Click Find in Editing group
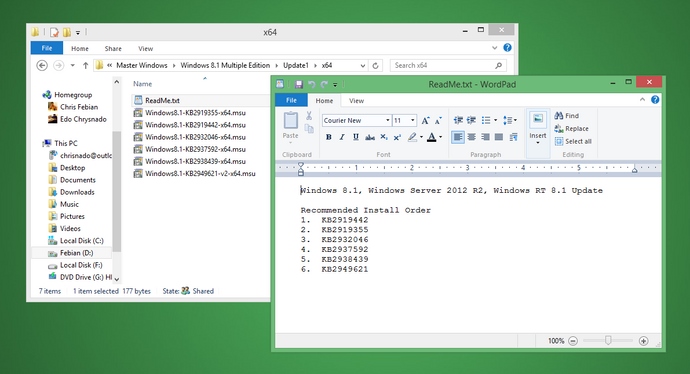This screenshot has width=690, height=374. [x=566, y=116]
